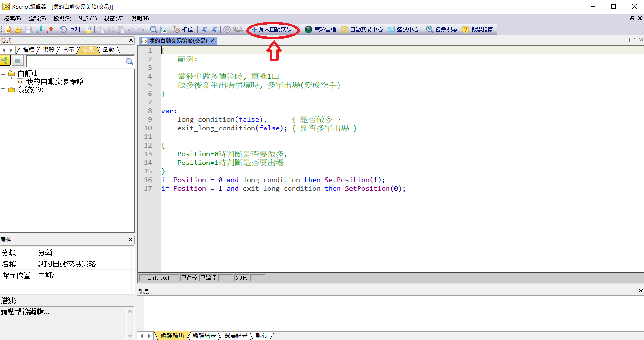Close the 我的自動交易策略(交易) editor tab

(212, 41)
